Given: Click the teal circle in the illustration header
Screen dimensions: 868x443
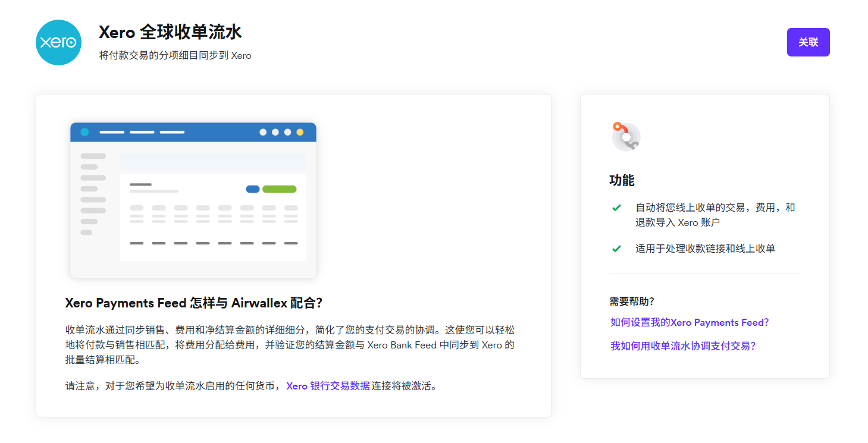Looking at the screenshot, I should click(x=84, y=132).
